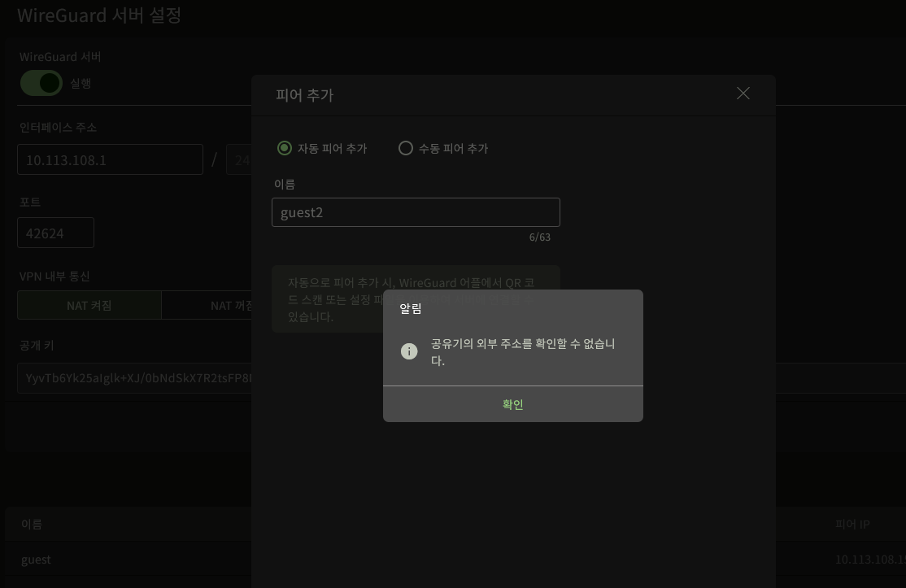Click the public key field starting YyvTb6Yk
The height and width of the screenshot is (588, 906).
click(x=134, y=378)
